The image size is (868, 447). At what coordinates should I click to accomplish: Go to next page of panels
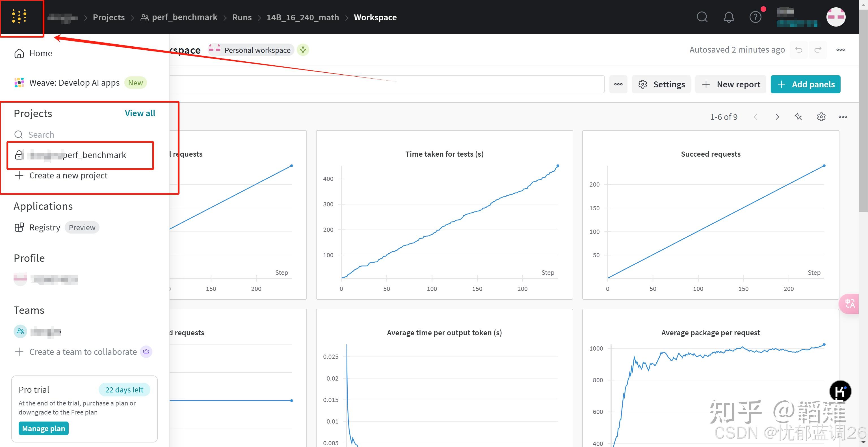(777, 117)
